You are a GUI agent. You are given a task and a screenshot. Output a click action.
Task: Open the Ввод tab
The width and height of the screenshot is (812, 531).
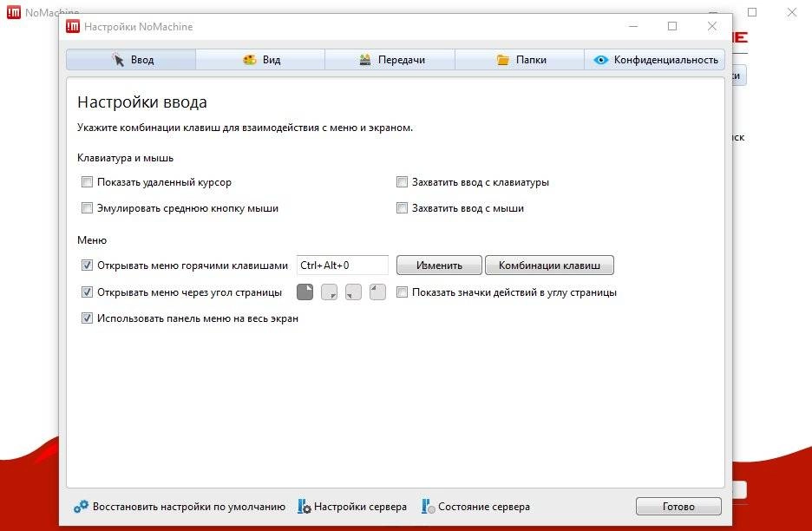pos(131,60)
